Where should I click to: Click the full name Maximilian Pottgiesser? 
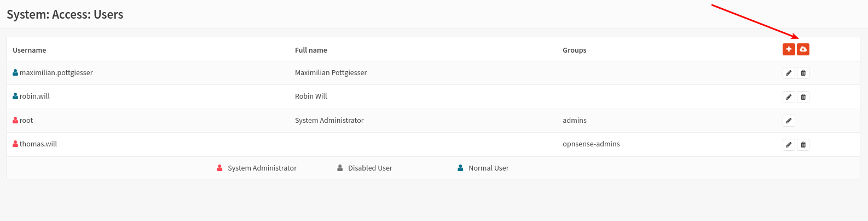331,72
